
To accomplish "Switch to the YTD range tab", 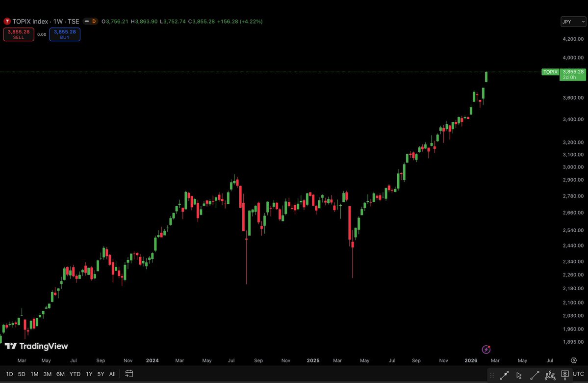I will [75, 374].
